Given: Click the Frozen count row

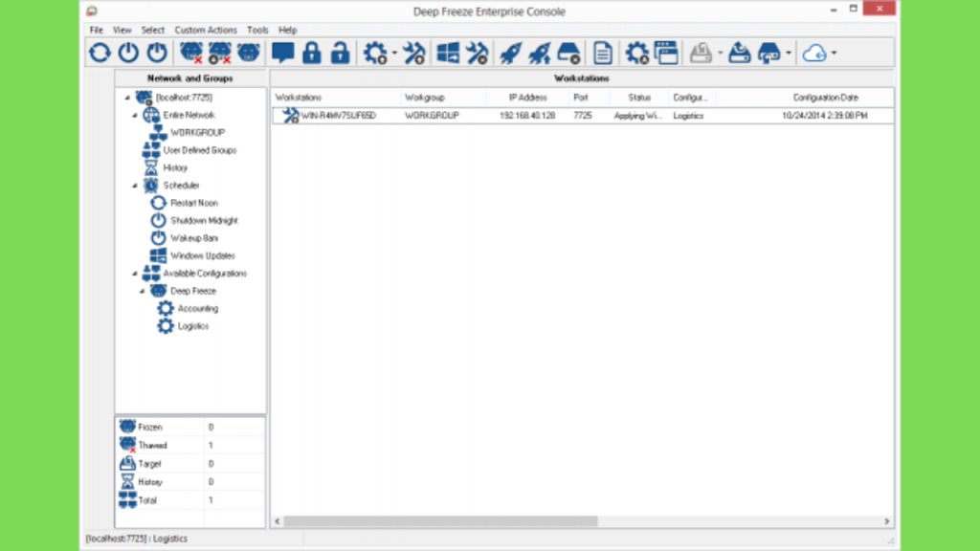Looking at the screenshot, I should pyautogui.click(x=190, y=428).
